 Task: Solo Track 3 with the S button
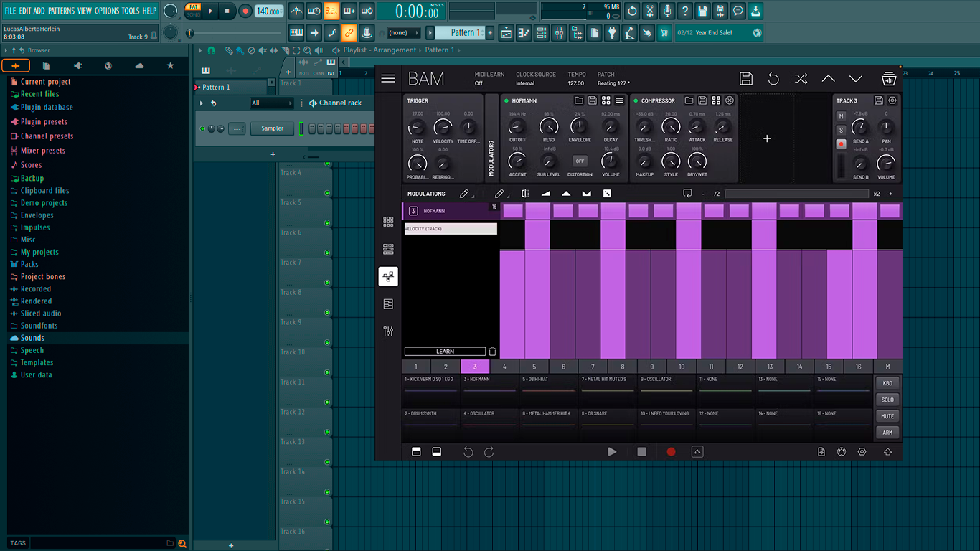point(841,130)
